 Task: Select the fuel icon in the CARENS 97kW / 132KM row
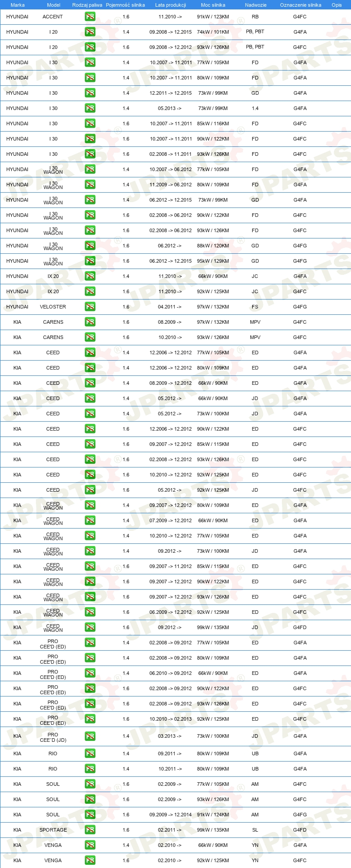pyautogui.click(x=90, y=322)
